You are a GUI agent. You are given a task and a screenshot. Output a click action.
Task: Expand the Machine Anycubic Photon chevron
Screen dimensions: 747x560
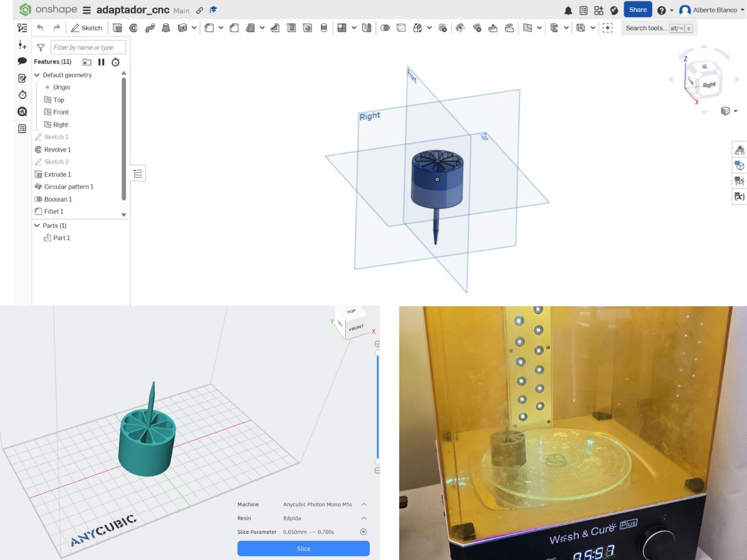pyautogui.click(x=364, y=505)
